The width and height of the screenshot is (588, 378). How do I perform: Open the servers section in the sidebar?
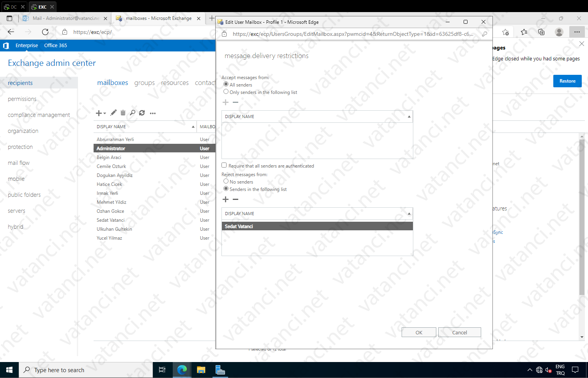pyautogui.click(x=16, y=211)
